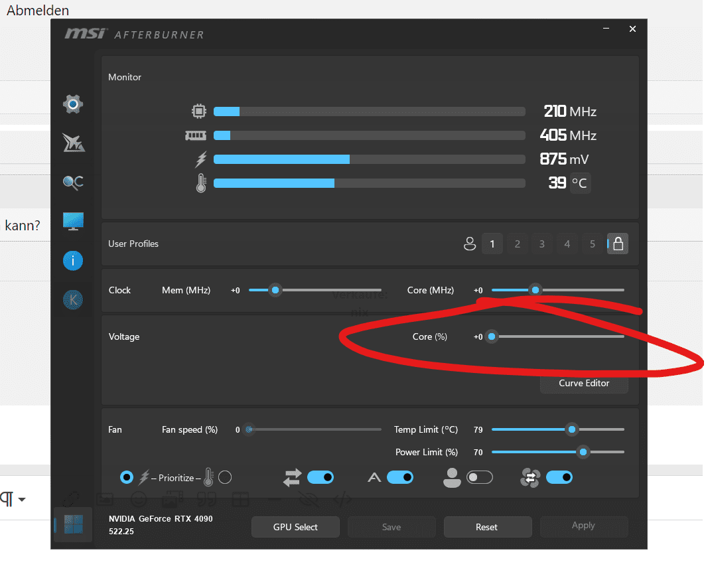Click the Temp Limit value "79"
Screen dimensions: 706x588
coord(478,430)
